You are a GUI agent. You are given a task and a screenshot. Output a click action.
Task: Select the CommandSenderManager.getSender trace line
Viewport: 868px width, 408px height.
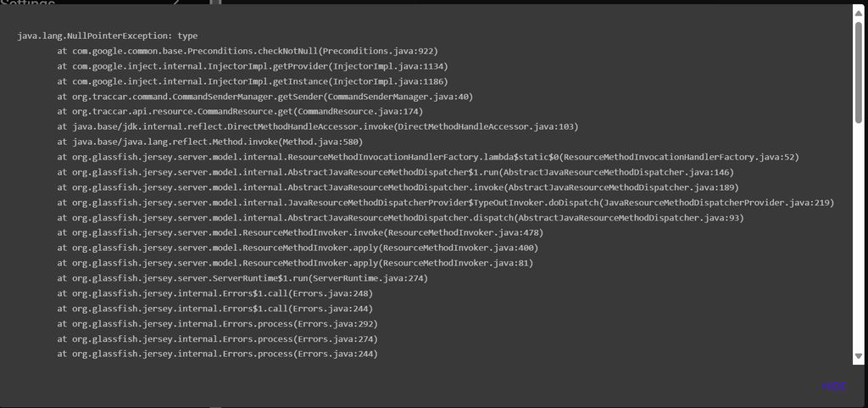click(265, 97)
